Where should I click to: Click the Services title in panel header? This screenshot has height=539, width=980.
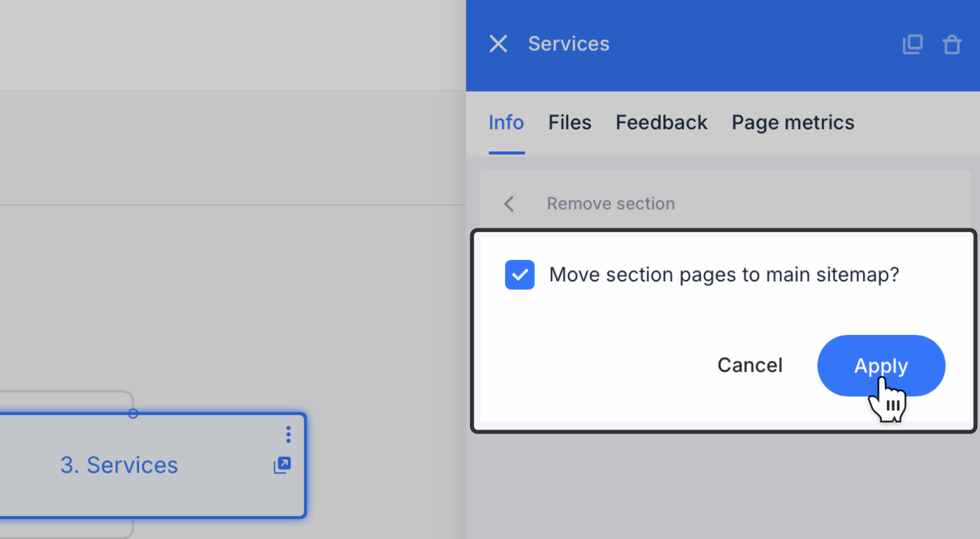point(569,44)
